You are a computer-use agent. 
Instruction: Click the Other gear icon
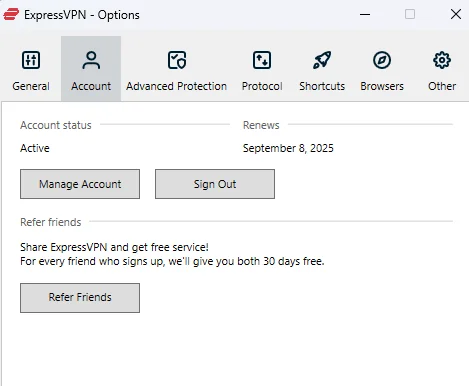point(442,60)
